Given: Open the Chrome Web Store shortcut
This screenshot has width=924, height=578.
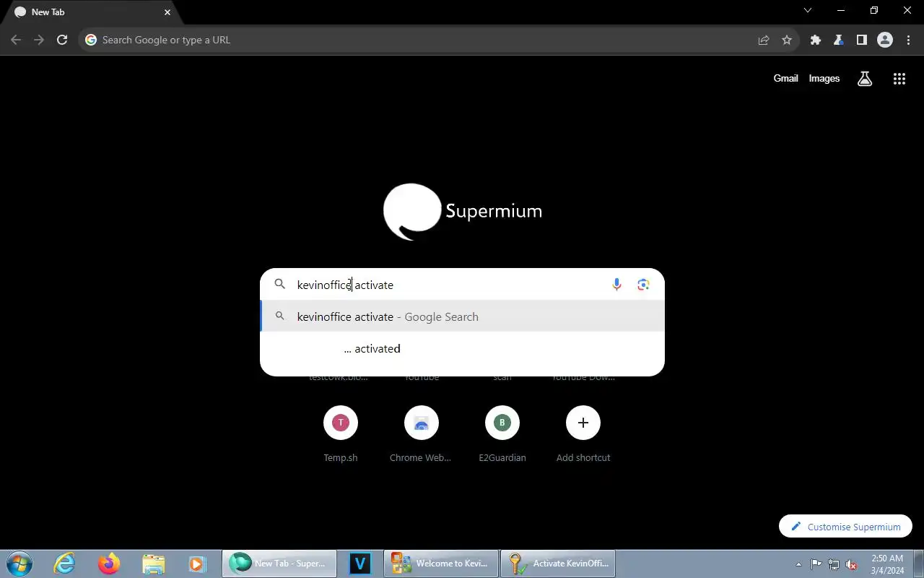Looking at the screenshot, I should (x=421, y=433).
